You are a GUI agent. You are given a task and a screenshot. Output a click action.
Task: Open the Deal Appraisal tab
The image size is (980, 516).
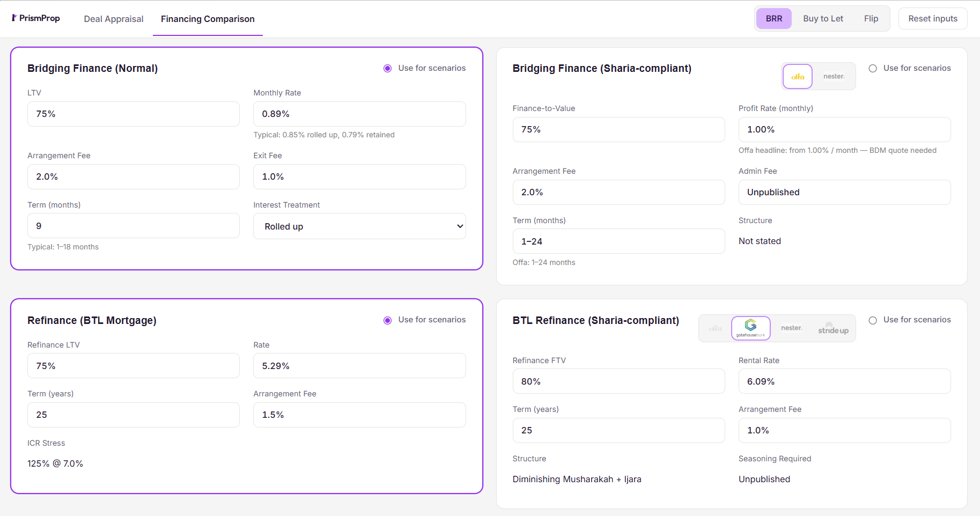(x=114, y=19)
